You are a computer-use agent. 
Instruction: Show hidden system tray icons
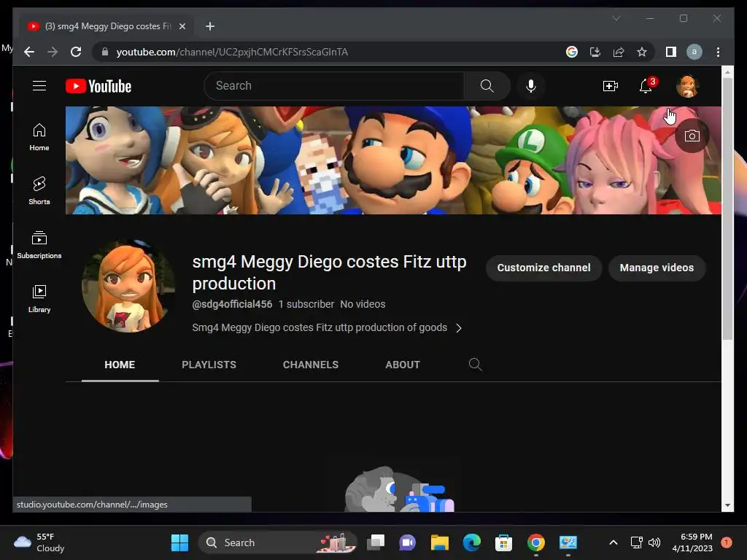[613, 542]
